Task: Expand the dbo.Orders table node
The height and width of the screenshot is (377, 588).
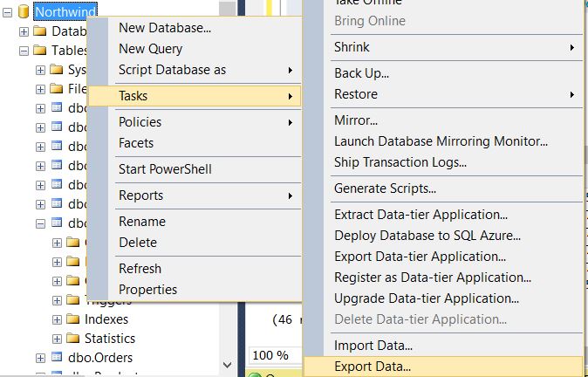Action: click(x=40, y=358)
